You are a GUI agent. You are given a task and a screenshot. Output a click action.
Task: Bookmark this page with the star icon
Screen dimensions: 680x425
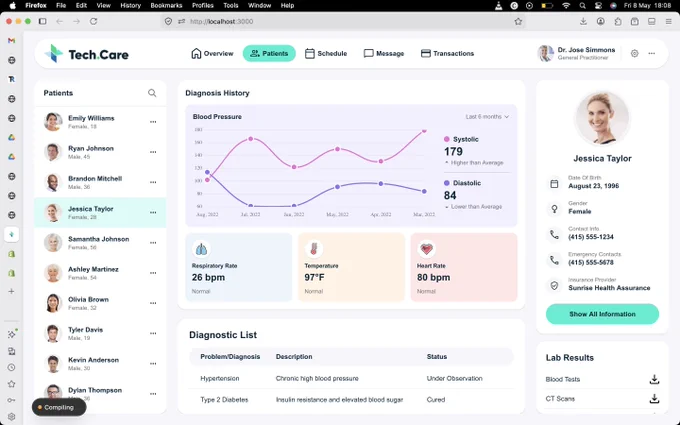point(518,21)
